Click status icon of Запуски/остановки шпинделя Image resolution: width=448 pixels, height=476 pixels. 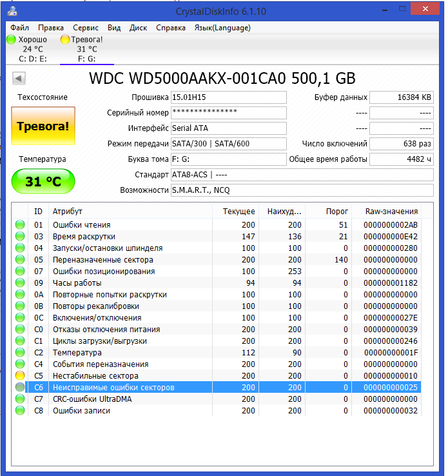pyautogui.click(x=20, y=248)
